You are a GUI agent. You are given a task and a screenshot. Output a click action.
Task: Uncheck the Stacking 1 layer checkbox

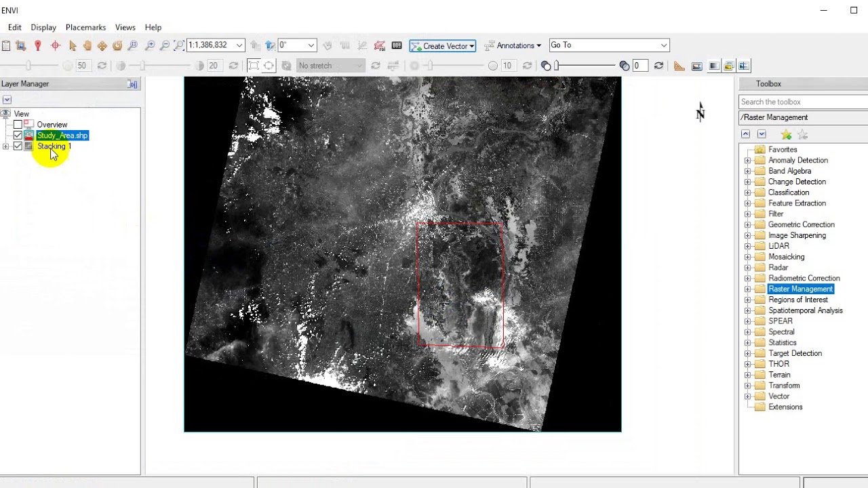[x=18, y=146]
